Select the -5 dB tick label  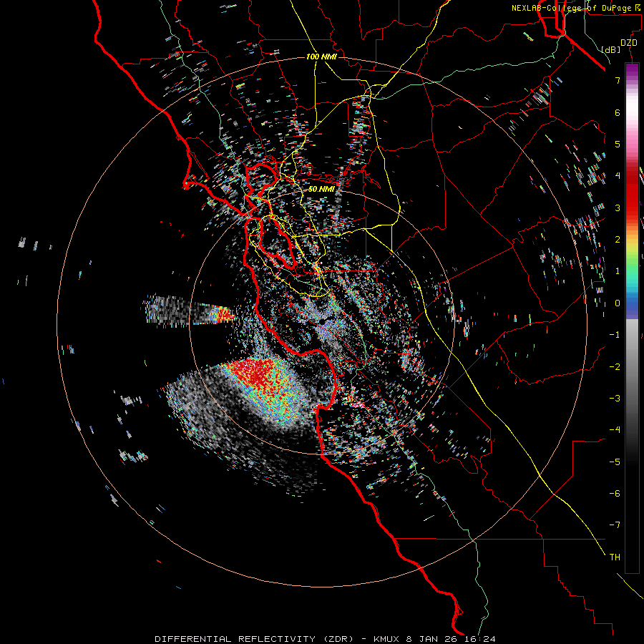[x=615, y=462]
